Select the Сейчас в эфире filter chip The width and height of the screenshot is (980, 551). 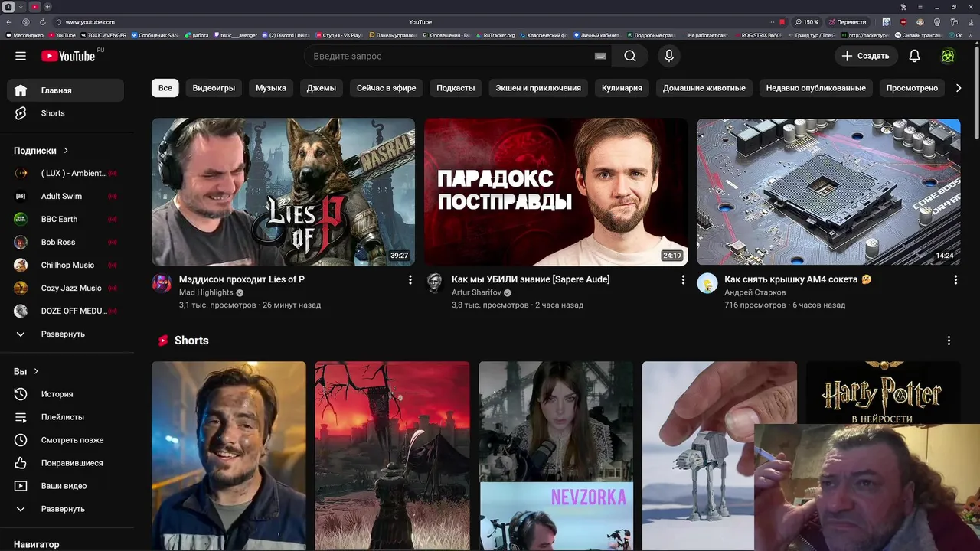click(x=387, y=88)
